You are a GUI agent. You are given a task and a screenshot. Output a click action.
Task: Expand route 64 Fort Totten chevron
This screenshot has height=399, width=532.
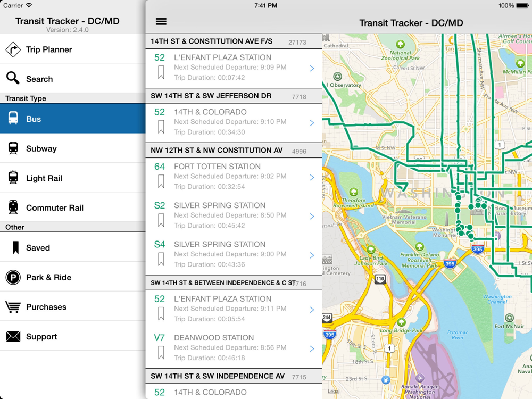point(312,178)
